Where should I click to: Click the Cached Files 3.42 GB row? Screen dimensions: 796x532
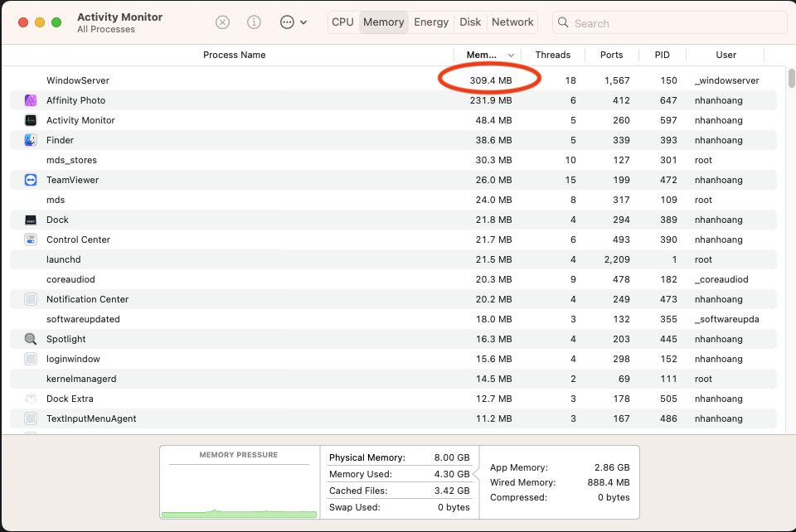(x=399, y=491)
